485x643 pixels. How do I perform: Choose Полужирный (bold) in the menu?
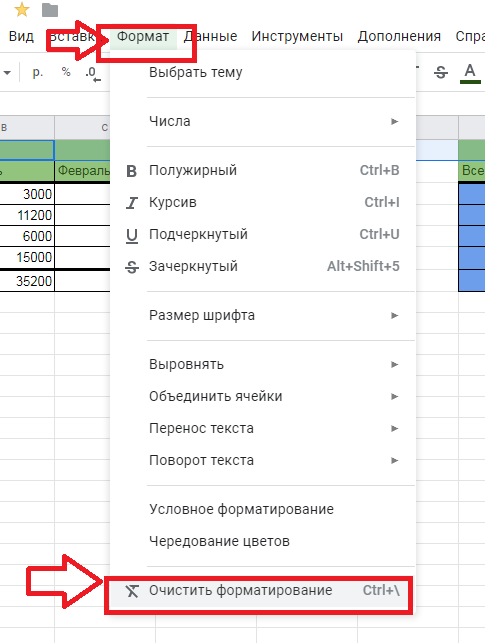(262, 170)
